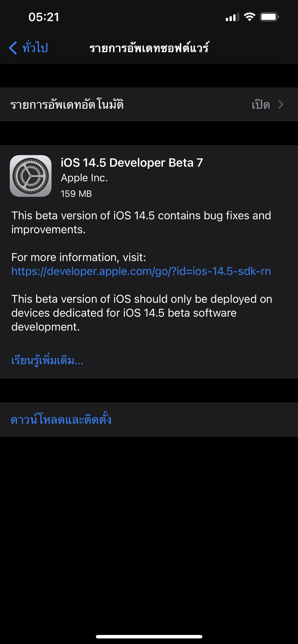Tap the 05:21 clock in status bar
This screenshot has width=298, height=644.
44,17
